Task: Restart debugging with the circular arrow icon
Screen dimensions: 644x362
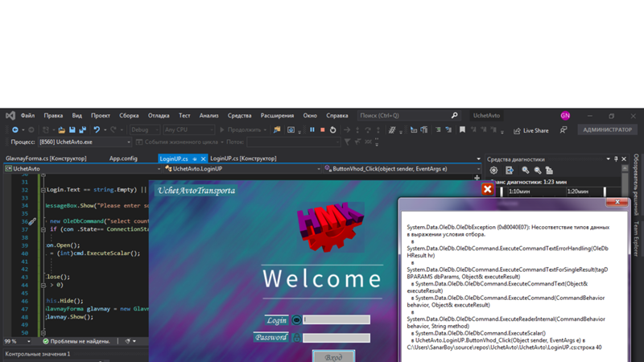Action: coord(333,130)
